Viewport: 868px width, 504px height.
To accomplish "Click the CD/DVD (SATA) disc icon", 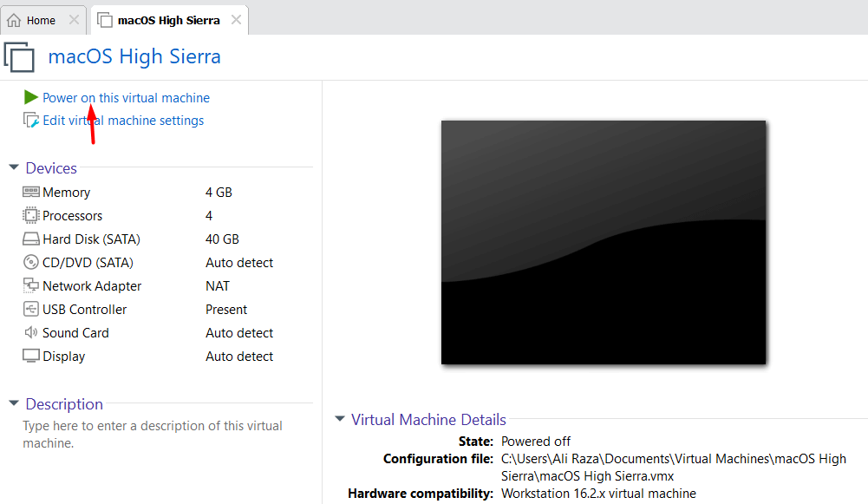I will click(31, 263).
